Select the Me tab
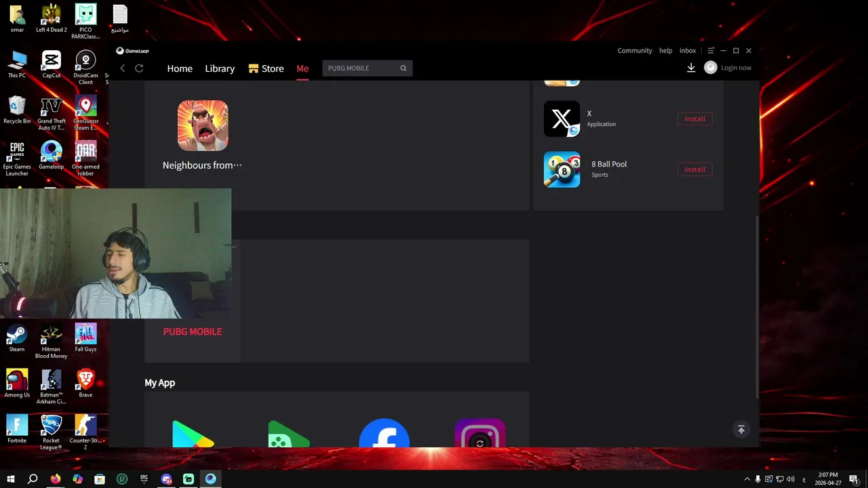Viewport: 868px width, 488px height. (302, 68)
